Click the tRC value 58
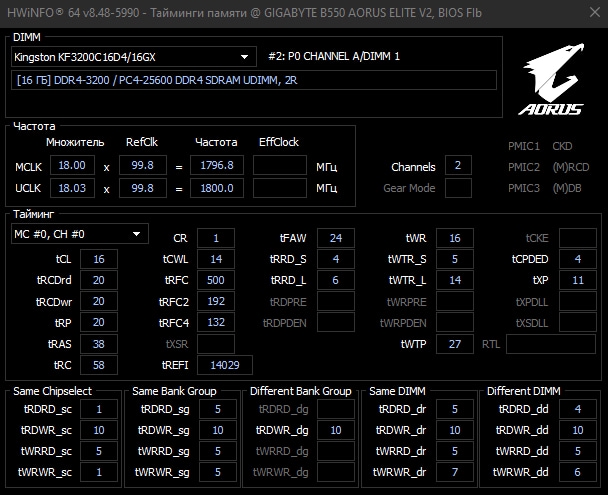Image resolution: width=608 pixels, height=495 pixels. pos(99,365)
